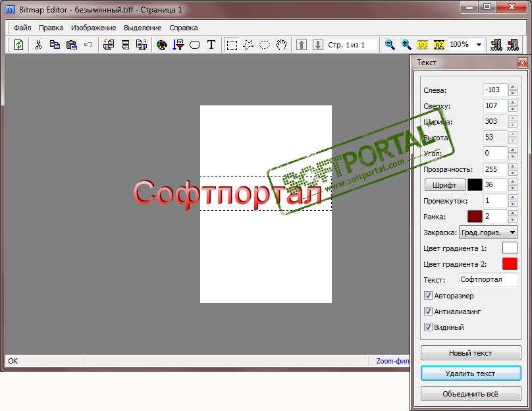Go to next page down arrow
The height and width of the screenshot is (411, 532).
[318, 45]
